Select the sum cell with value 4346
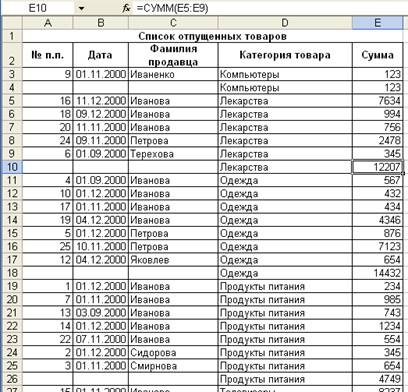 [x=377, y=220]
